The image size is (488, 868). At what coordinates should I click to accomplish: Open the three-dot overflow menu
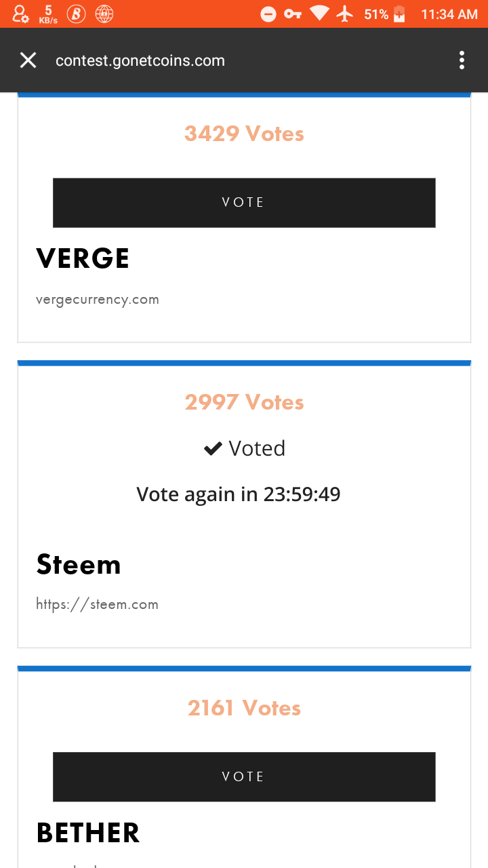point(462,60)
